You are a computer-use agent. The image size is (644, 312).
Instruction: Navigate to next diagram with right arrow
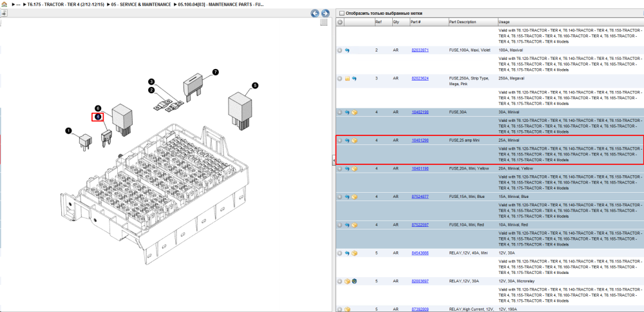325,13
